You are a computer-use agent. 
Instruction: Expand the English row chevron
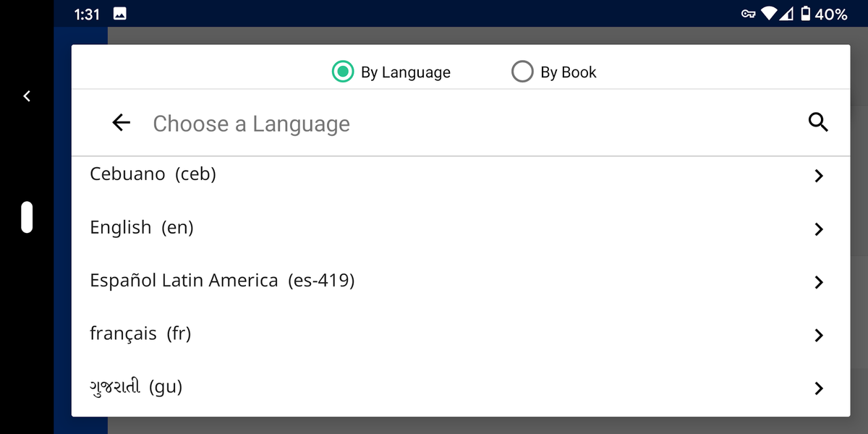(x=819, y=229)
